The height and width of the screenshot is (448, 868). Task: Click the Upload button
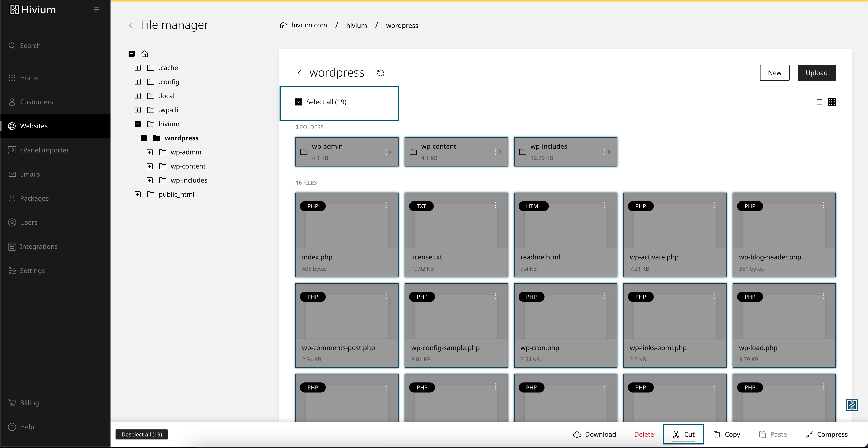[817, 73]
